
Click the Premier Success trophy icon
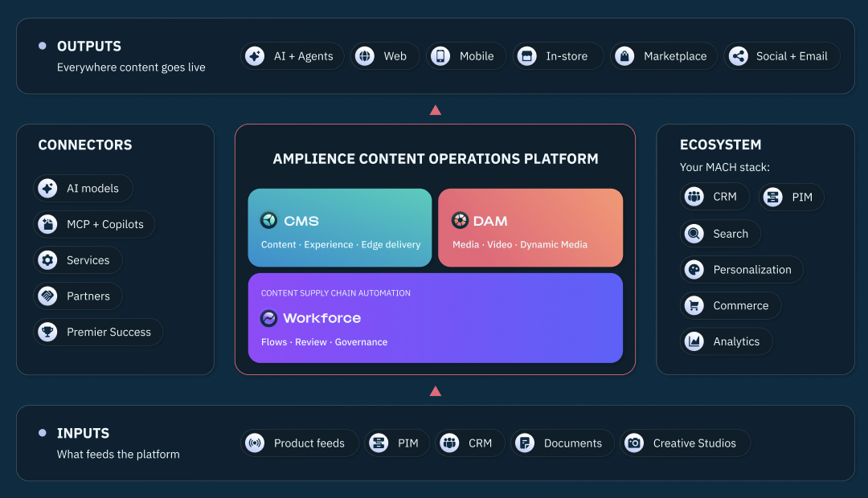(x=47, y=332)
